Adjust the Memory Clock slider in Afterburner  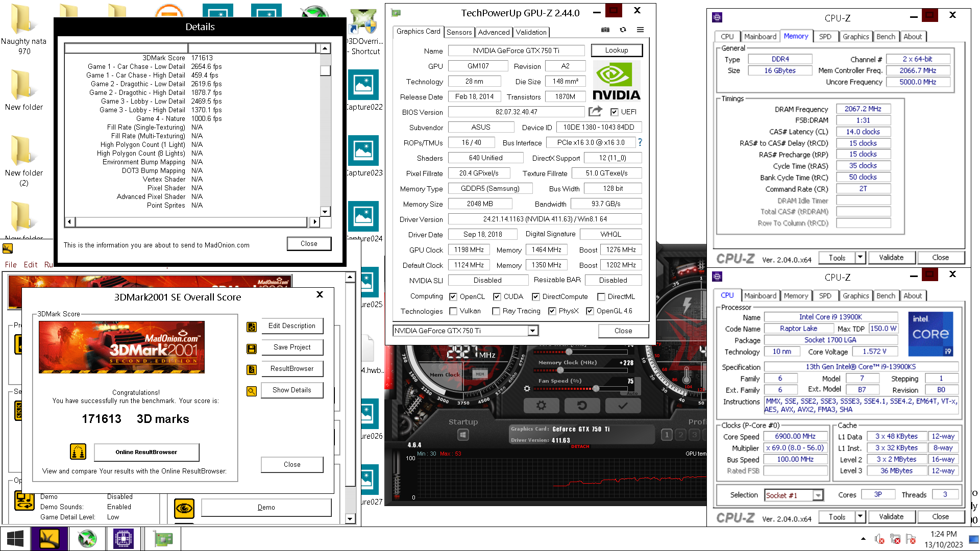560,370
